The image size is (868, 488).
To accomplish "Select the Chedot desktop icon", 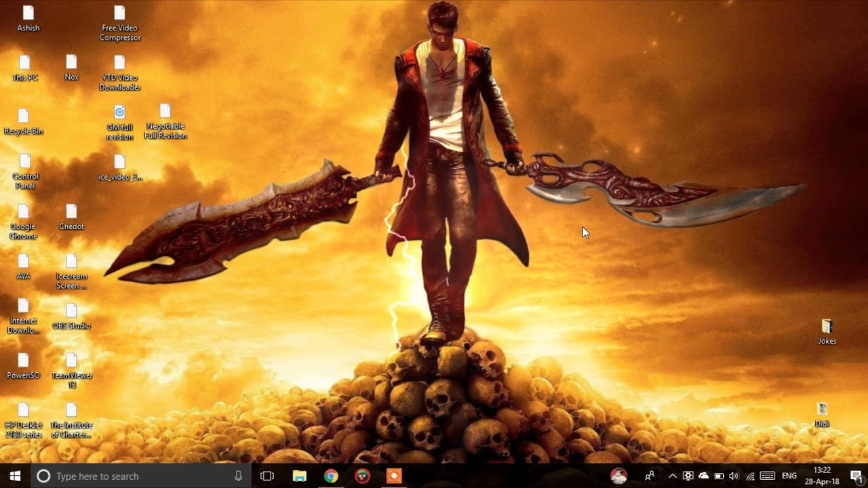I will click(71, 217).
